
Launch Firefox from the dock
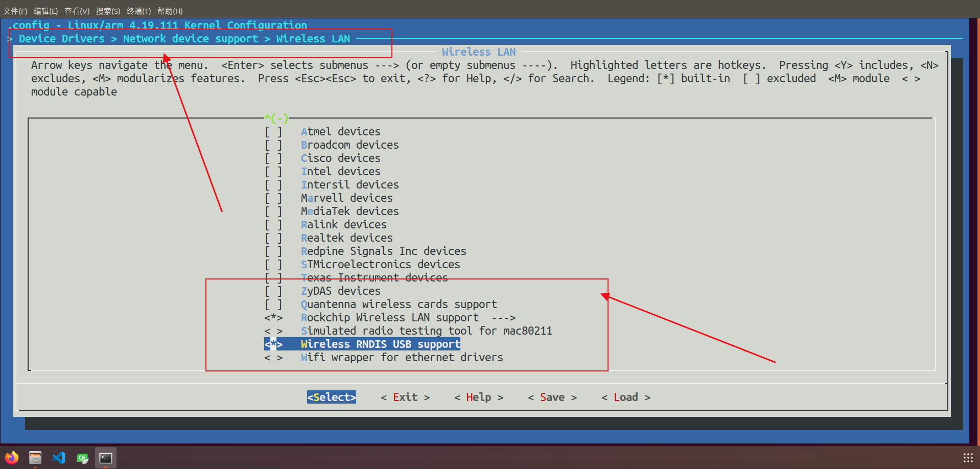12,457
